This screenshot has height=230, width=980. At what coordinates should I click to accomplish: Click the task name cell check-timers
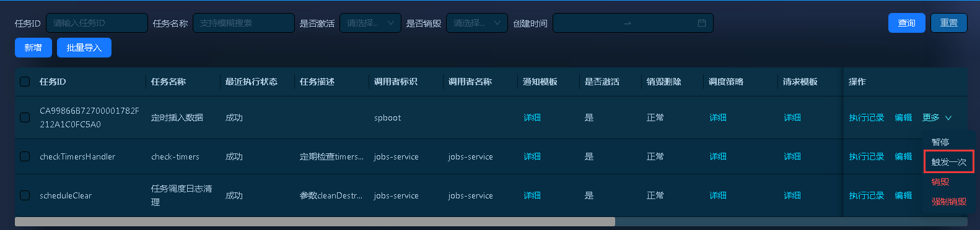[175, 156]
